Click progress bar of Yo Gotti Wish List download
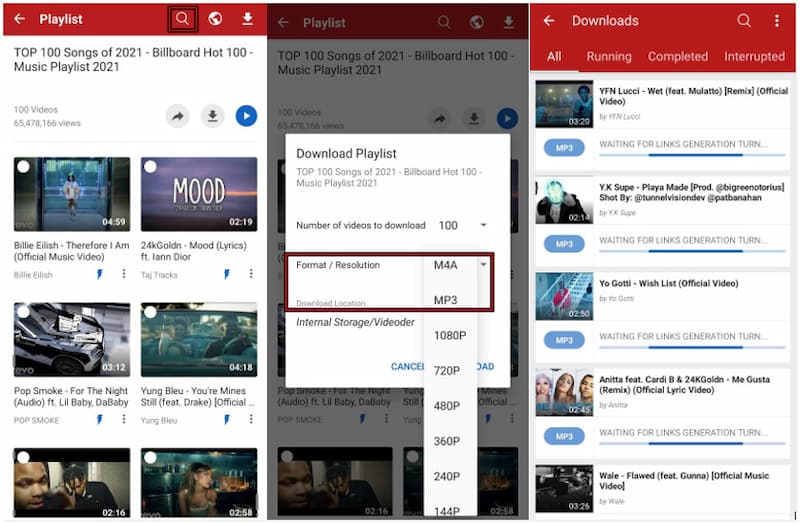The height and width of the screenshot is (524, 800). pos(692,347)
